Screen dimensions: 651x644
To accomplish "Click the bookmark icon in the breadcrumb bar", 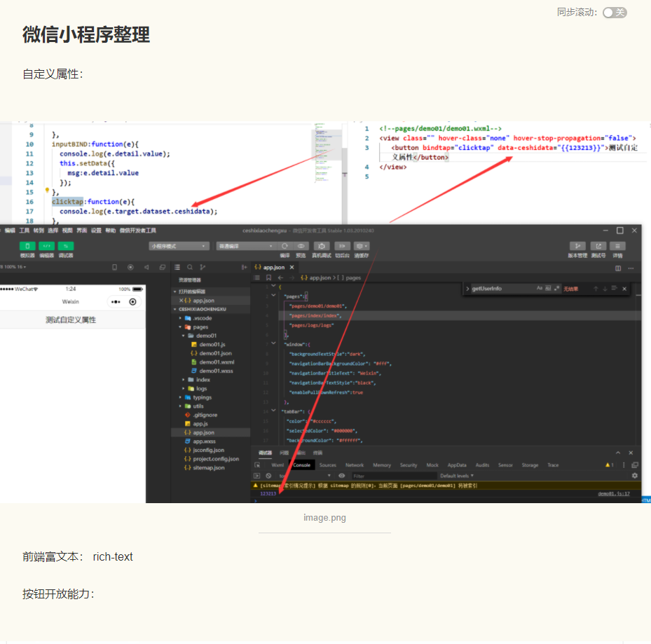I will tap(268, 278).
